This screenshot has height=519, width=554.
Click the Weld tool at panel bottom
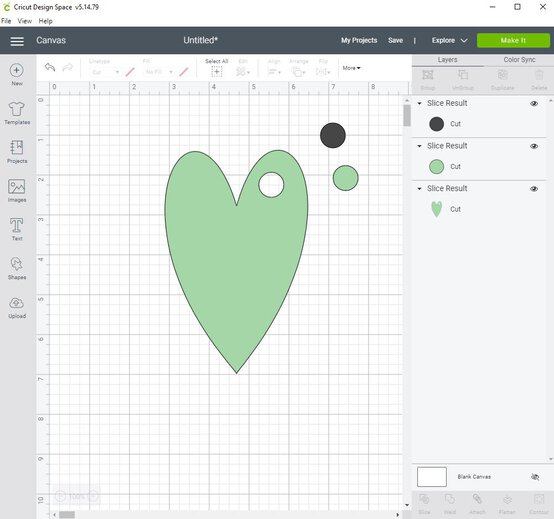tap(449, 504)
